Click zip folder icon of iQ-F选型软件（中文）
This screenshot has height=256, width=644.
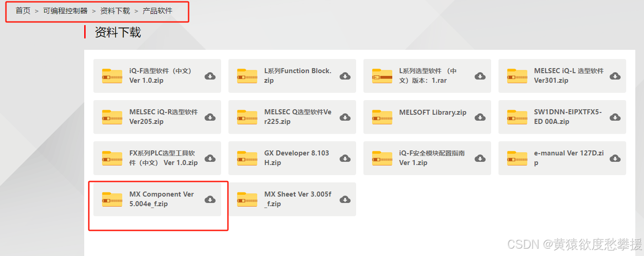(112, 76)
